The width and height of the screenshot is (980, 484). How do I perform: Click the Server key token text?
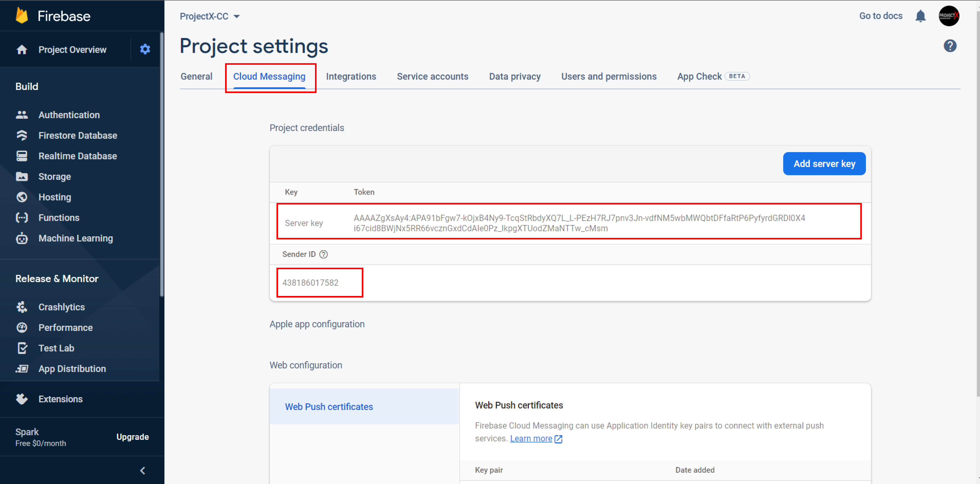tap(579, 223)
